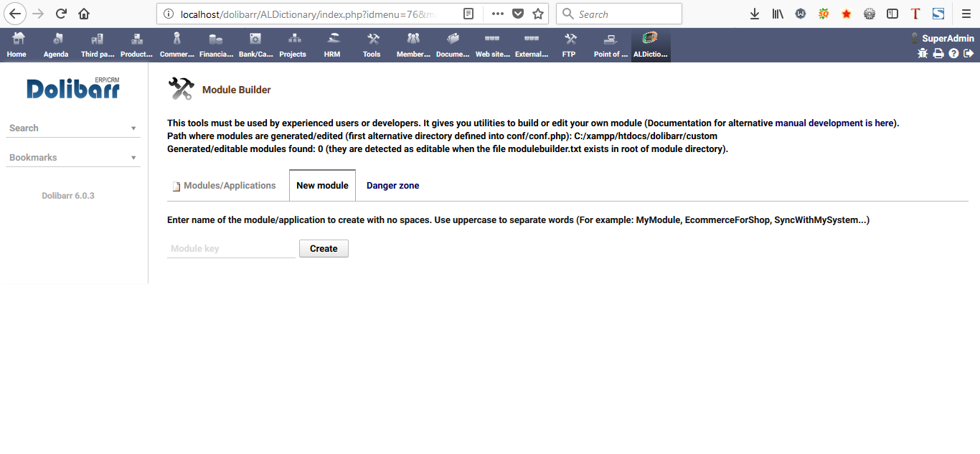
Task: Open the Downloads panel
Action: point(754,14)
